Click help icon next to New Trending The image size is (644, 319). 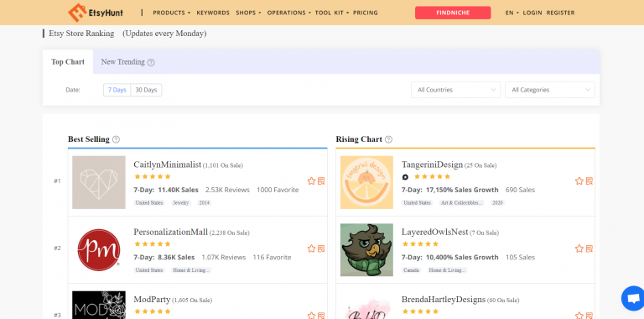point(151,62)
